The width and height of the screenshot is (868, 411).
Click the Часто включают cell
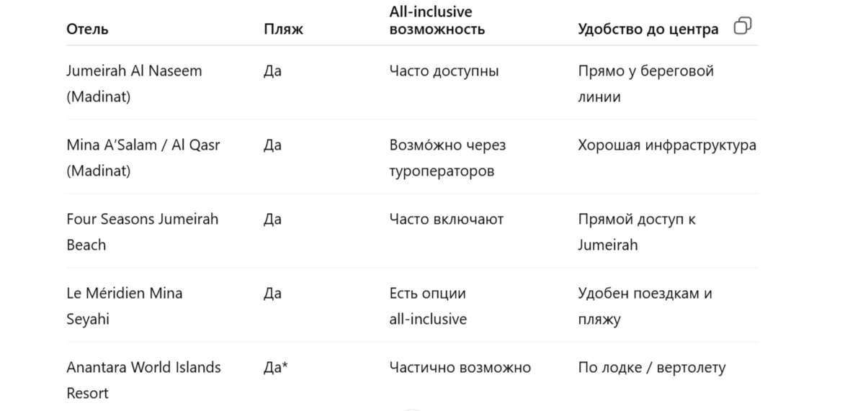point(446,220)
